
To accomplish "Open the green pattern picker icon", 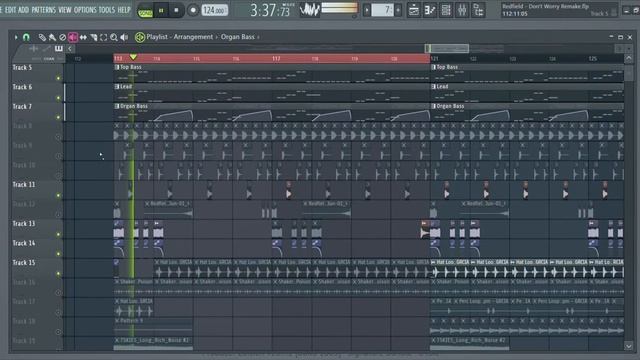I will point(140,37).
